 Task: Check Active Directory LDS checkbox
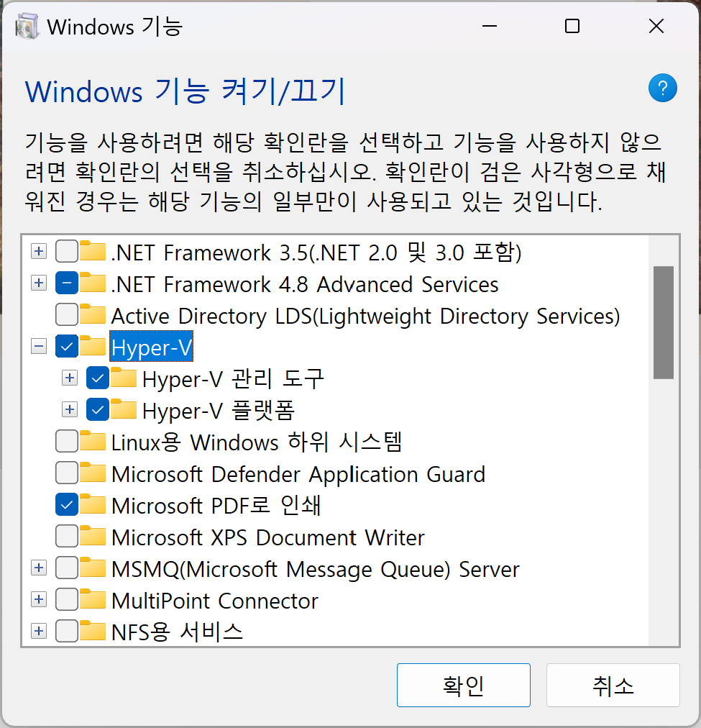point(65,314)
